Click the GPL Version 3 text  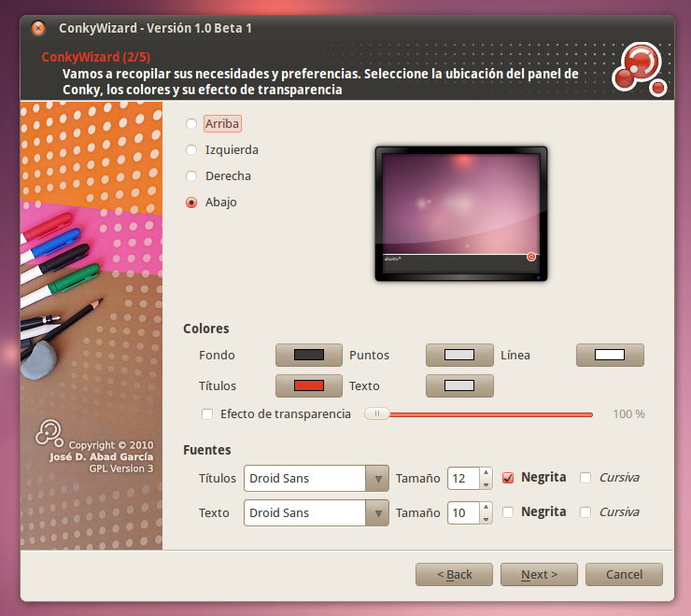tap(121, 469)
